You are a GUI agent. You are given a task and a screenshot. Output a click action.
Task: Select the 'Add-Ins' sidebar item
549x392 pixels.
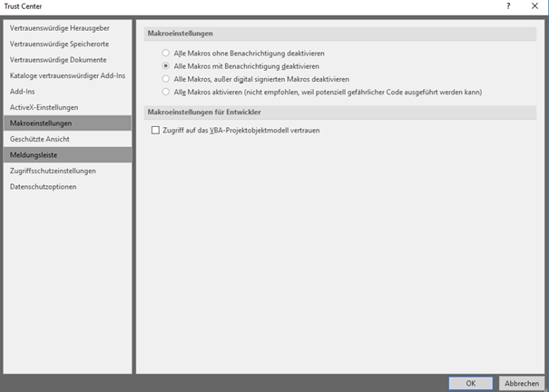(23, 92)
